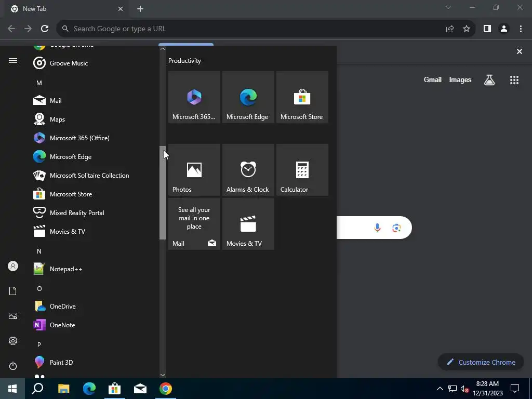This screenshot has width=532, height=399.
Task: Click the muted volume icon in tray
Action: pyautogui.click(x=464, y=389)
